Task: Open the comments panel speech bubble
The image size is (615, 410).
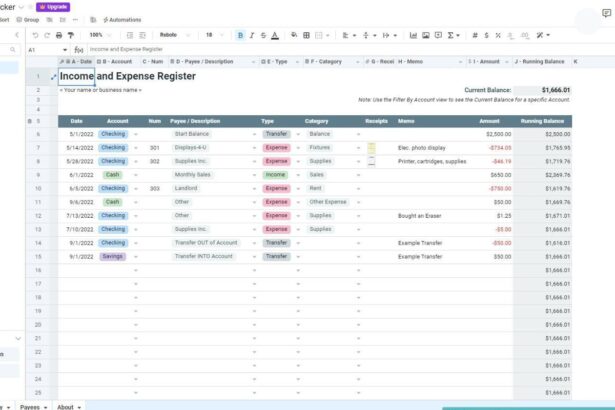Action: [606, 13]
